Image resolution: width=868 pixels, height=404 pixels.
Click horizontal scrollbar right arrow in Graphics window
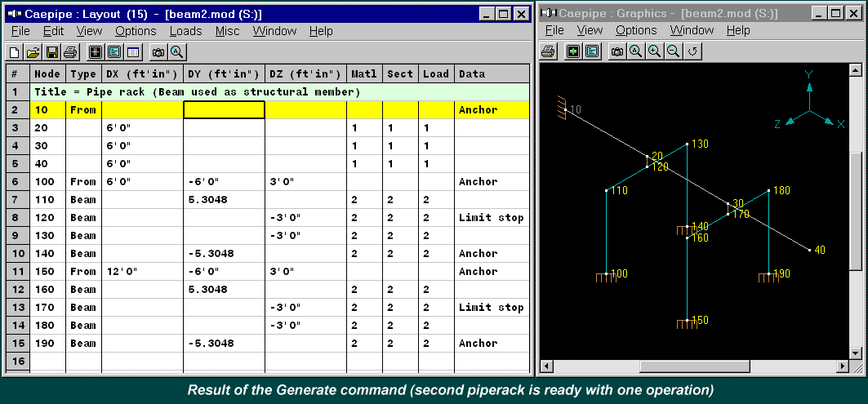pyautogui.click(x=843, y=366)
